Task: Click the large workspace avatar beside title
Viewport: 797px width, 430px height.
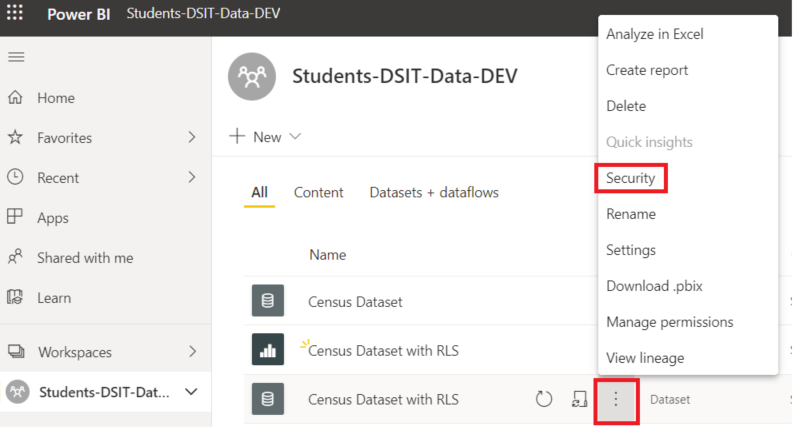Action: pyautogui.click(x=252, y=77)
